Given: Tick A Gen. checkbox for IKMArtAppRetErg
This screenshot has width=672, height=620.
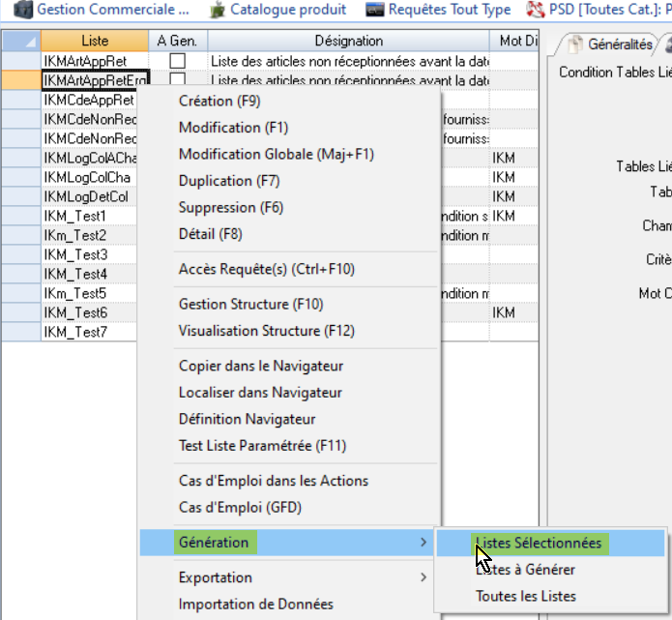Looking at the screenshot, I should [177, 80].
